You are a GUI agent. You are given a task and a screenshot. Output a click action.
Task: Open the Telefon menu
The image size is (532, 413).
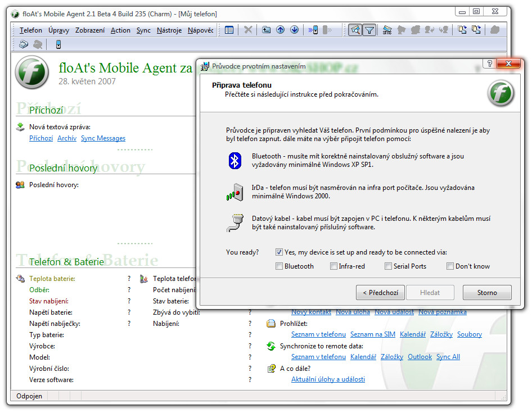[x=31, y=30]
